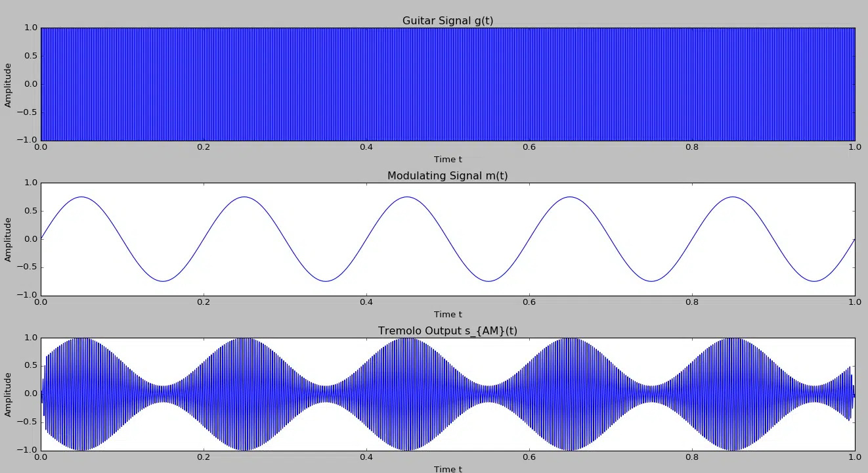
Task: Click inside the solid blue Guitar Signal waveform
Action: click(448, 84)
